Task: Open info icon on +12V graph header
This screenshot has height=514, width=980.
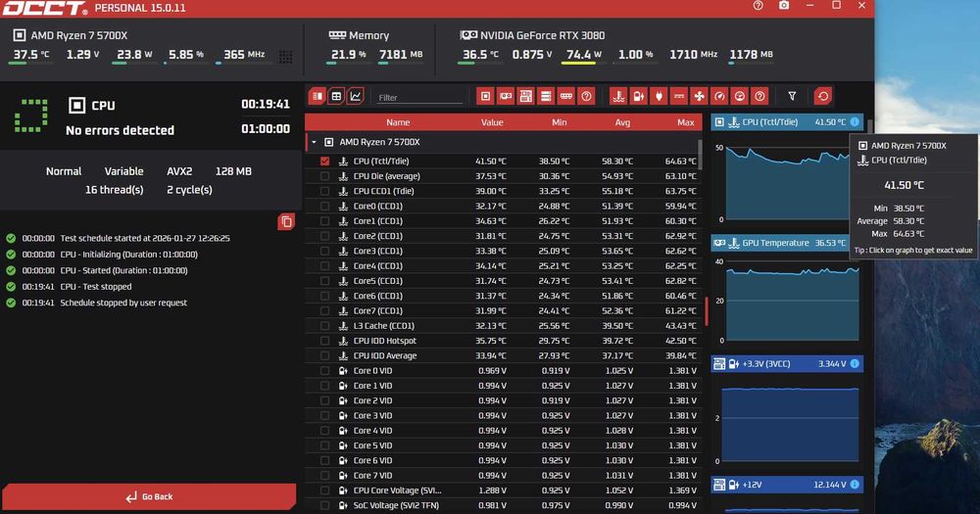Action: (855, 485)
